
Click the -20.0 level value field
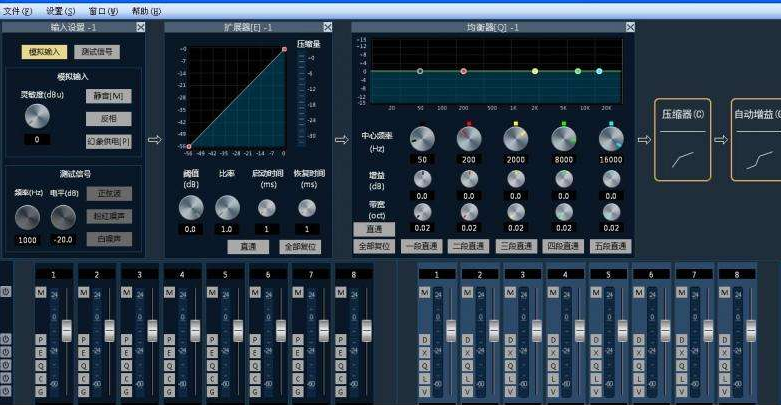click(63, 240)
